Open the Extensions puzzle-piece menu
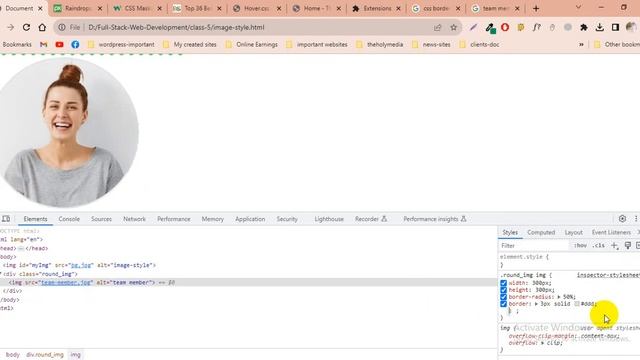Image resolution: width=640 pixels, height=360 pixels. tap(584, 27)
